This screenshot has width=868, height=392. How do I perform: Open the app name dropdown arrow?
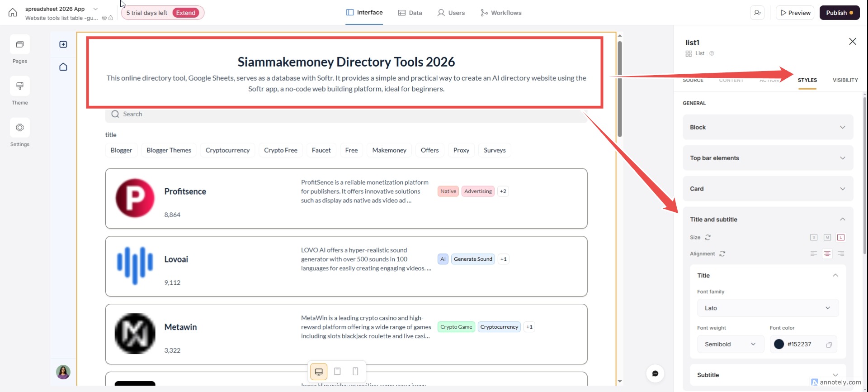95,9
